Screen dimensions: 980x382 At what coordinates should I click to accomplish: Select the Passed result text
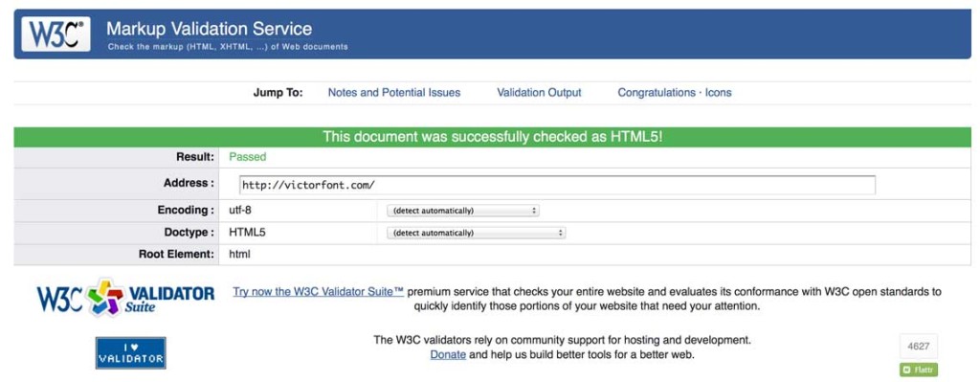[248, 157]
